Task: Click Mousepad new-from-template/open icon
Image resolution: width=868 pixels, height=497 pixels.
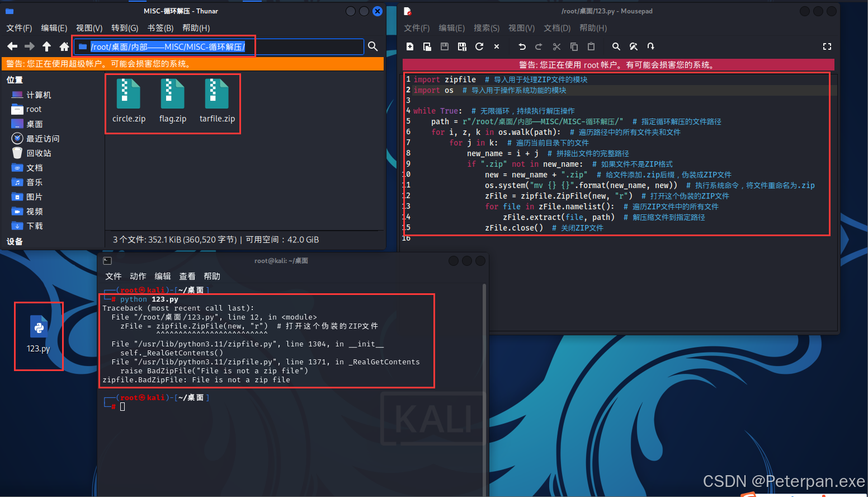Action: 427,46
